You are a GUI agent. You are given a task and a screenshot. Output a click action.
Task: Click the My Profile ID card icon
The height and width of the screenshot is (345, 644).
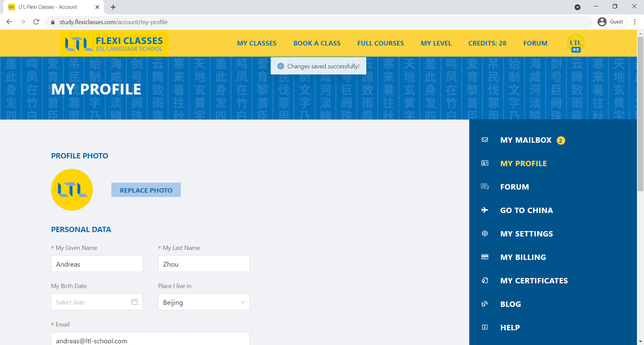[x=485, y=163]
